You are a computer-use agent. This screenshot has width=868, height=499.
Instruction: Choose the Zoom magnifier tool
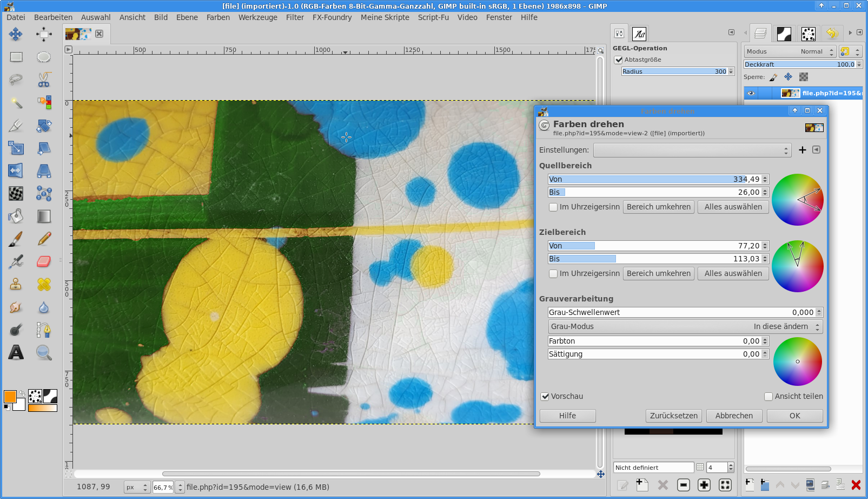(44, 352)
